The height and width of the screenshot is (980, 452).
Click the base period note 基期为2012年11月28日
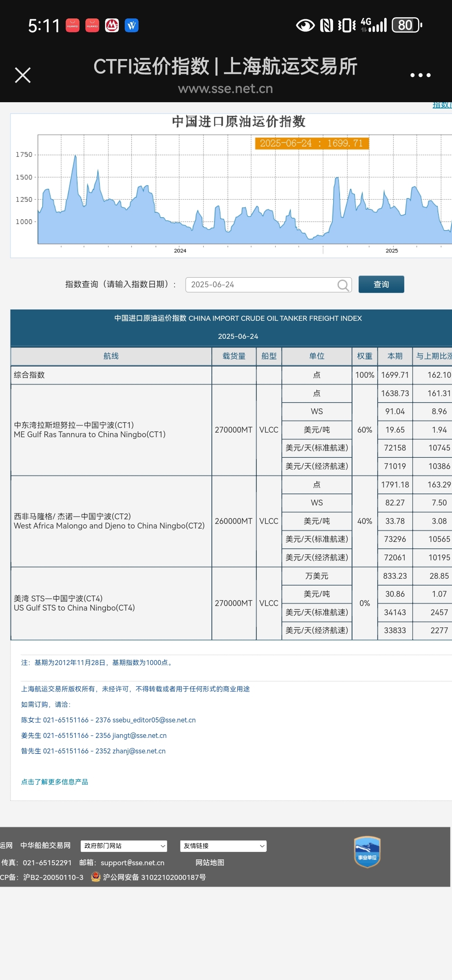[97, 663]
